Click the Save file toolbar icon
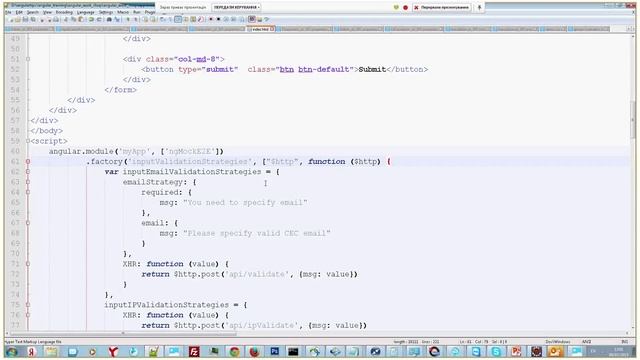The image size is (640, 360). point(25,19)
